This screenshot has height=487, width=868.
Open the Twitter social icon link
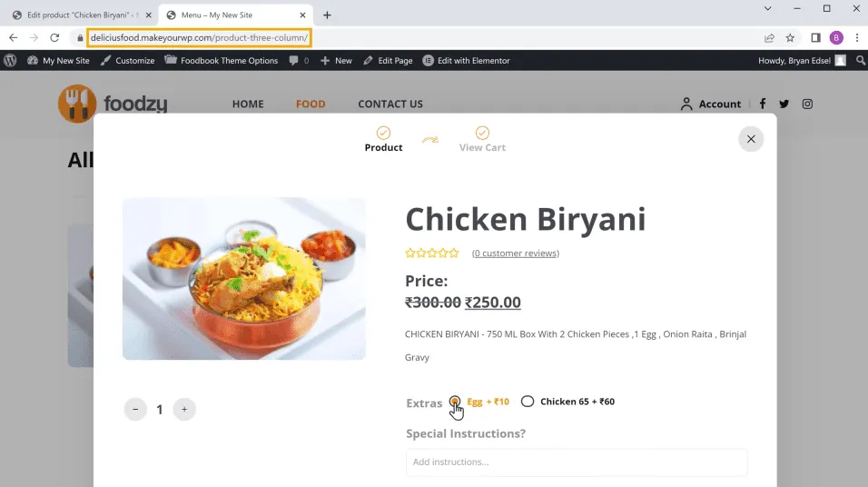point(784,104)
